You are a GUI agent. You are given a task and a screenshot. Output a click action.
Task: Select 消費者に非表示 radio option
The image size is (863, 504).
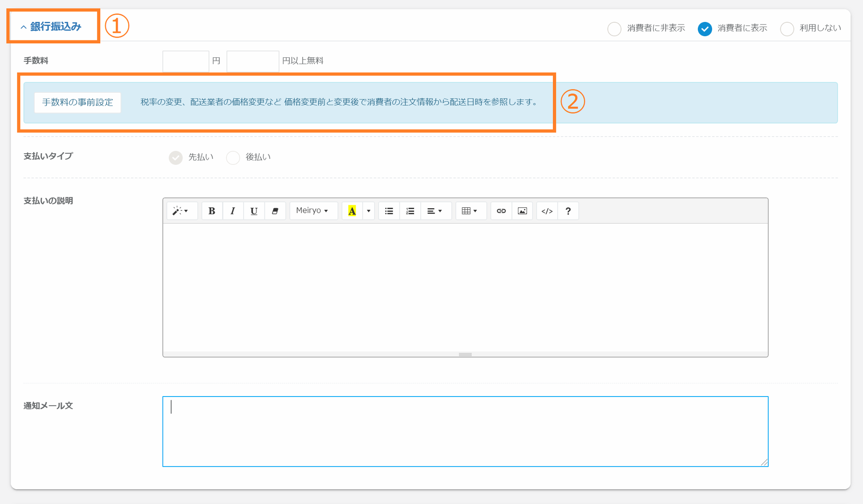(x=614, y=29)
